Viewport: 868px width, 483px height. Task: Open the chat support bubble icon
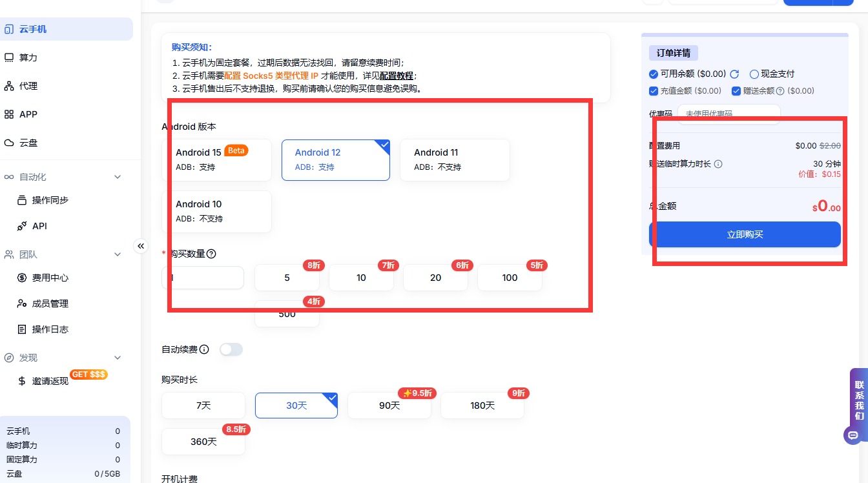tap(852, 435)
